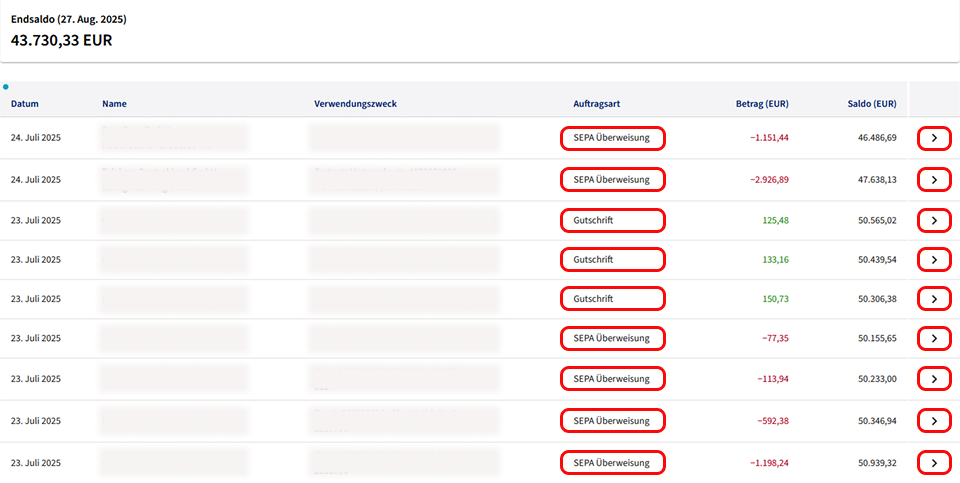
Task: Click Gutschrift label in the 125,48 row
Action: [612, 220]
